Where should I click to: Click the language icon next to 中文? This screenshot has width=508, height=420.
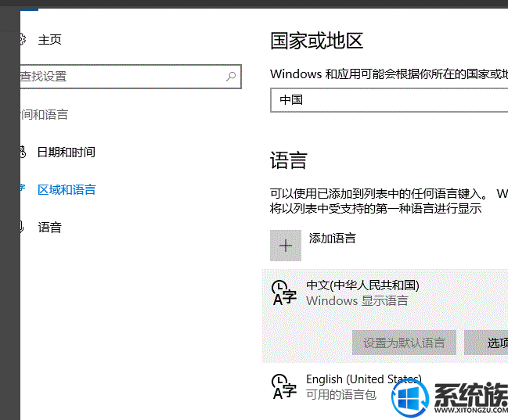pos(284,293)
